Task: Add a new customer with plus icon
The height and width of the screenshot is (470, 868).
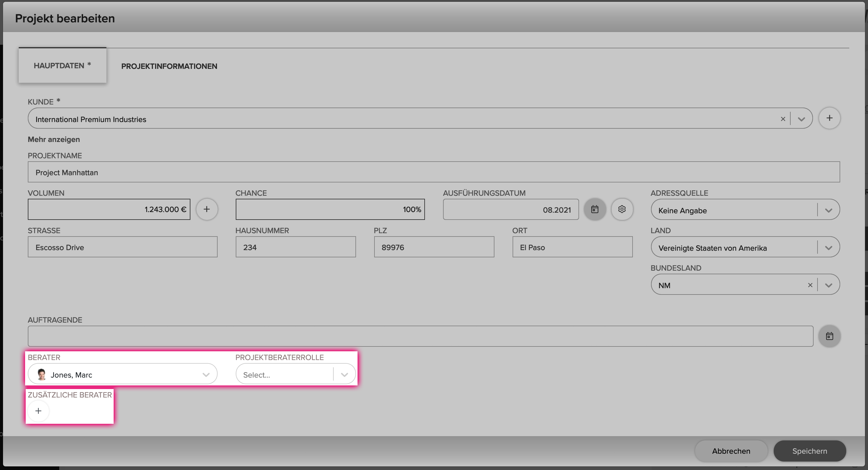Action: tap(829, 118)
